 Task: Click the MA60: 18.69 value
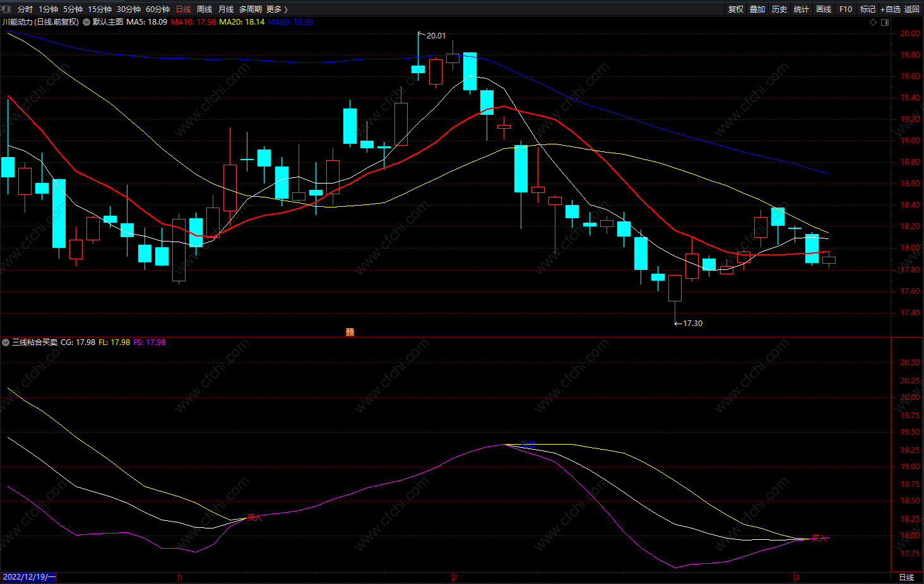(x=290, y=22)
